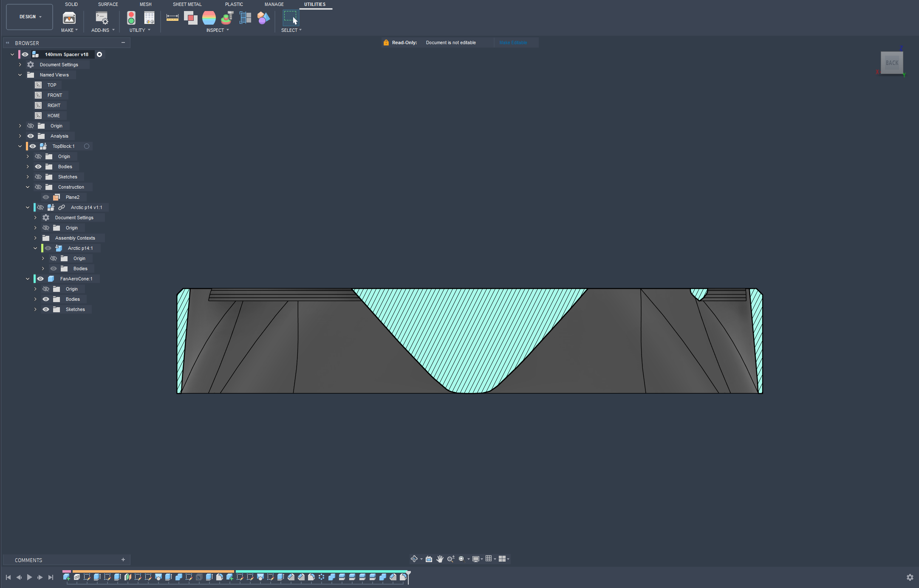Screen dimensions: 919x588
Task: Select the FRONT named view
Action: [54, 95]
